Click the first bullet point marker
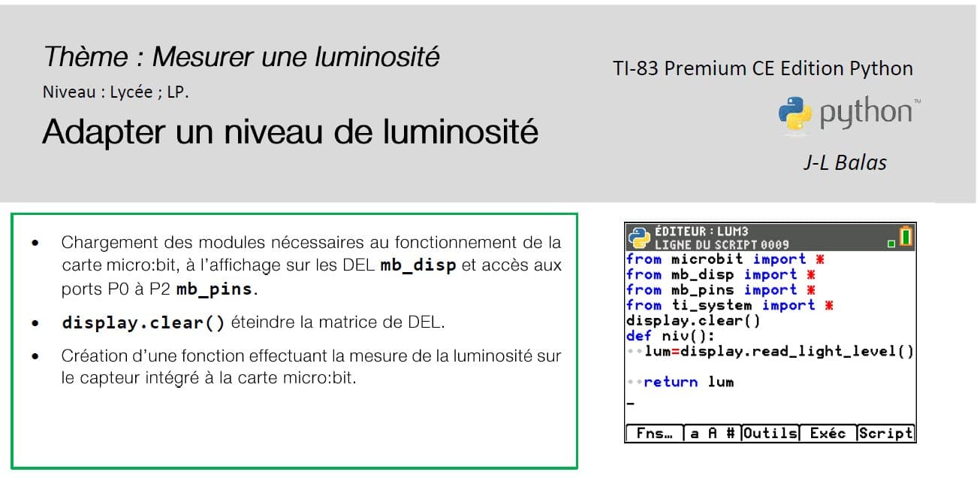The height and width of the screenshot is (478, 980). [x=35, y=244]
